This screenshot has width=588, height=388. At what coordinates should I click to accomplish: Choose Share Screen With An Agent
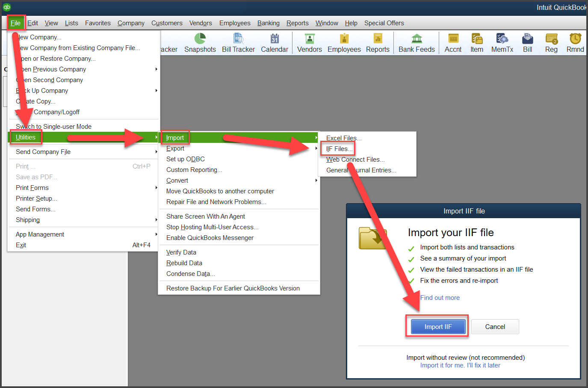[239, 216]
